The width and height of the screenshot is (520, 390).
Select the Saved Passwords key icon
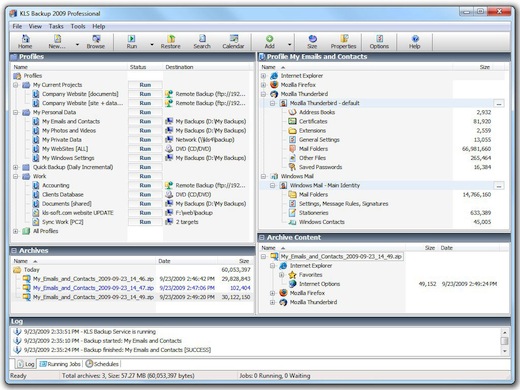tap(292, 167)
